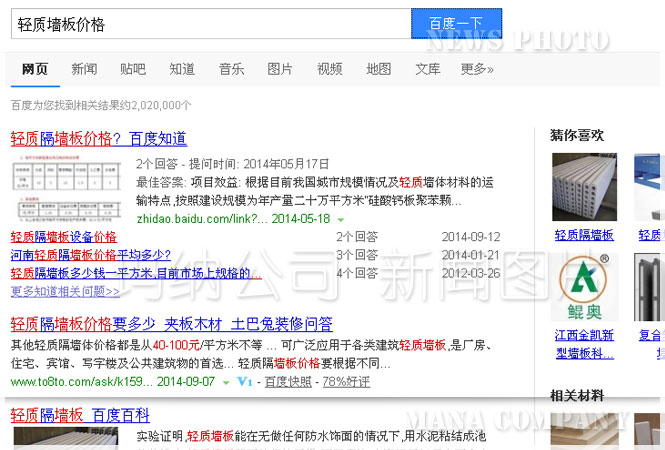This screenshot has width=665, height=450.
Task: Click the blue V1 credibility icon
Action: 244,382
